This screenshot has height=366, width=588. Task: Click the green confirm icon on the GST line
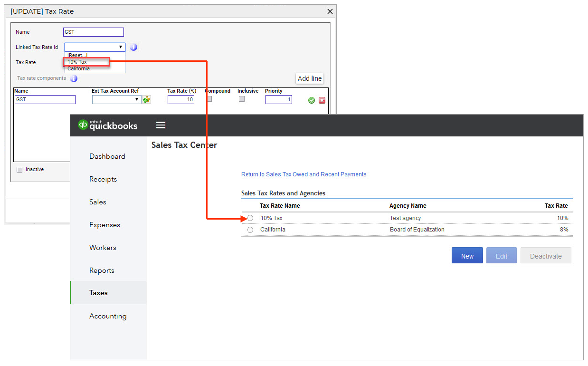(x=312, y=100)
